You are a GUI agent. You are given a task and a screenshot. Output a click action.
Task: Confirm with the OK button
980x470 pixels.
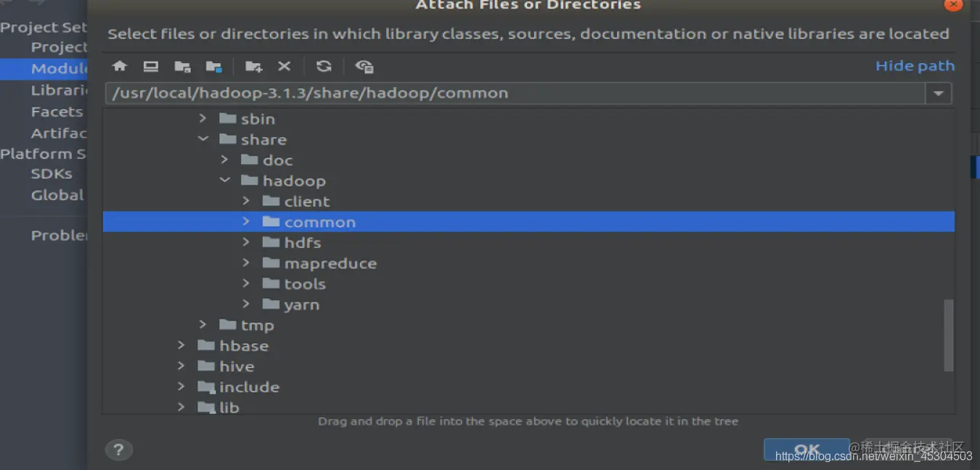(807, 450)
